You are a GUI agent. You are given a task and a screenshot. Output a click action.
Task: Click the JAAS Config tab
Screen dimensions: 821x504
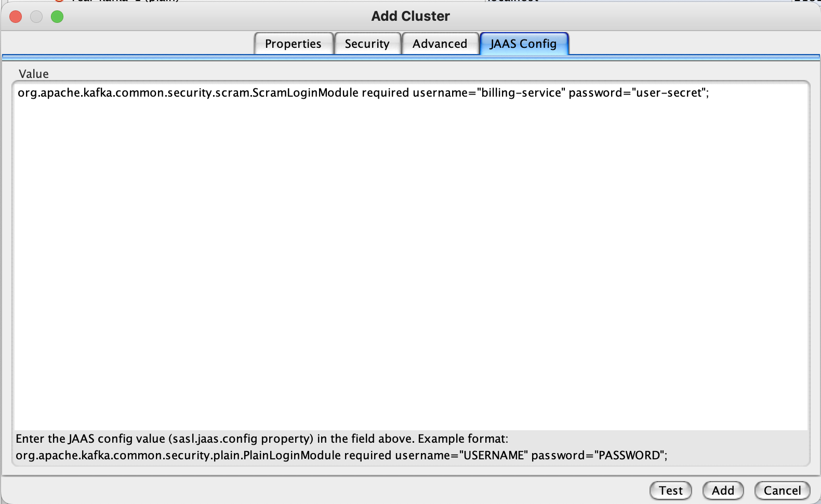(x=523, y=44)
